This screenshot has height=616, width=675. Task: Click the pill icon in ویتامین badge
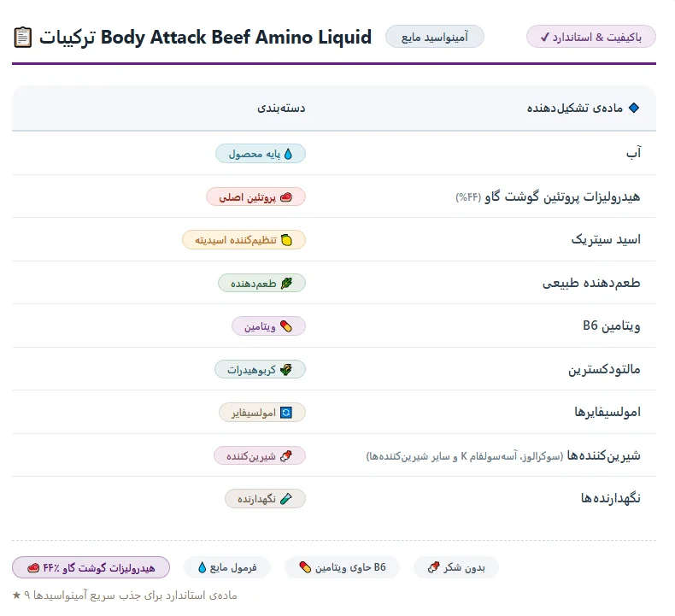pos(286,326)
